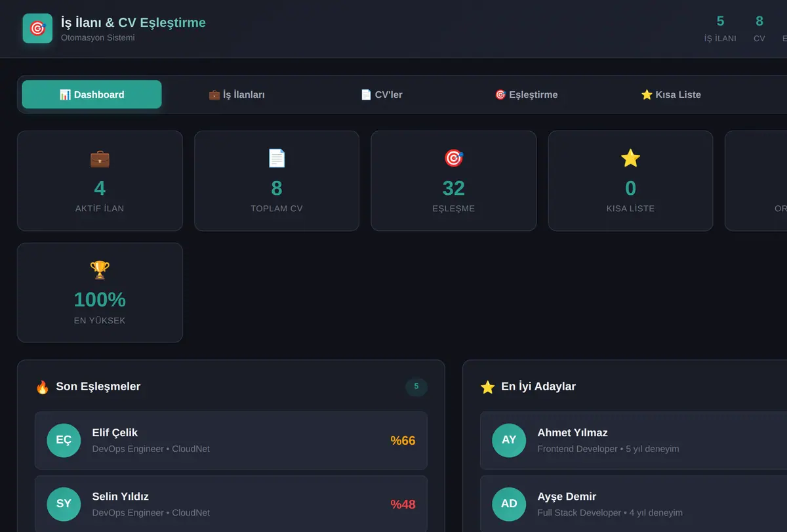This screenshot has width=787, height=532.
Task: Click the briefcase icon on Aktif İlan card
Action: tap(100, 158)
